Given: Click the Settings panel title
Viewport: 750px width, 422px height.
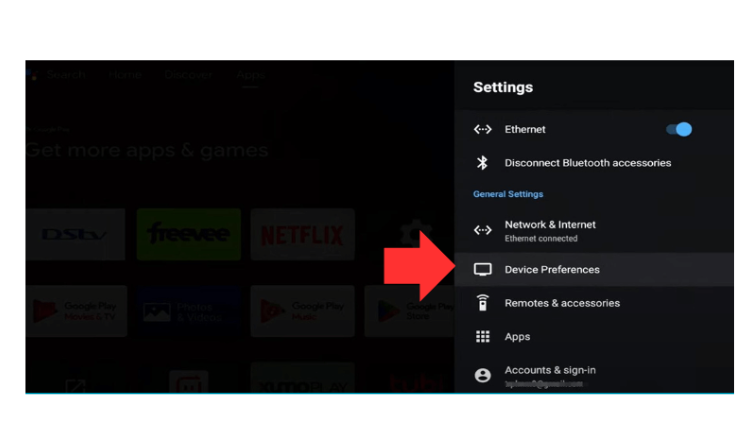Looking at the screenshot, I should [503, 87].
